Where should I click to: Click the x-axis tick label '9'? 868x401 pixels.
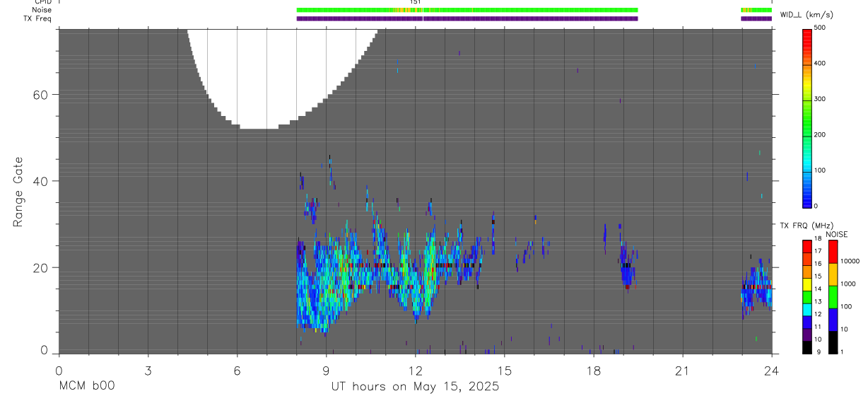(x=326, y=370)
